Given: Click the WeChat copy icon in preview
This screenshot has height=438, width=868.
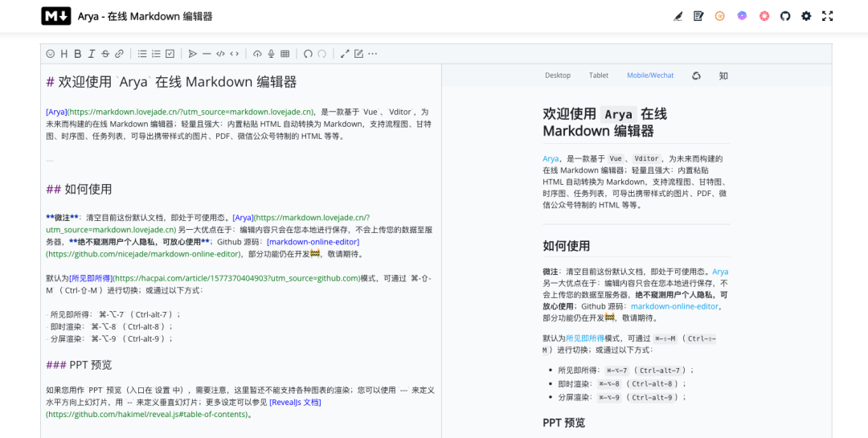Looking at the screenshot, I should click(x=696, y=76).
